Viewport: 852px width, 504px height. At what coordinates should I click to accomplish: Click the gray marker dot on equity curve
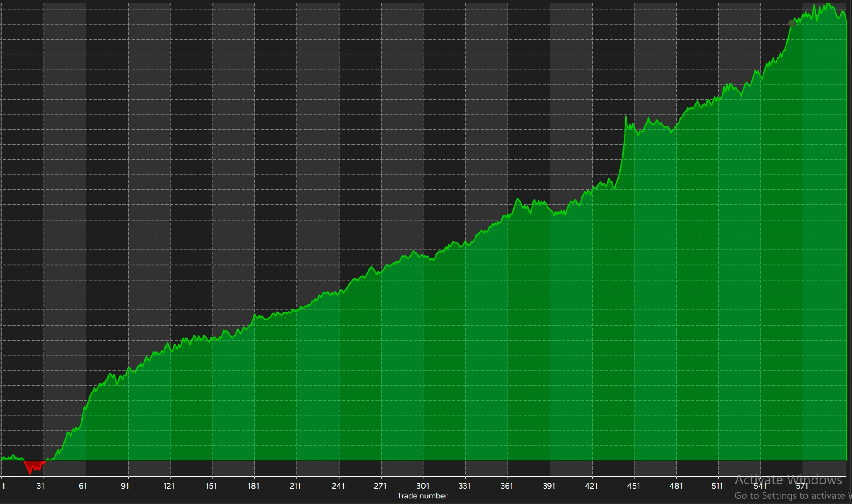(x=792, y=24)
